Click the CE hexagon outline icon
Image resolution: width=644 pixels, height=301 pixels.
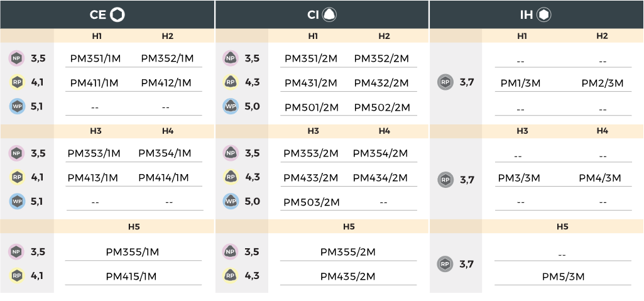117,15
